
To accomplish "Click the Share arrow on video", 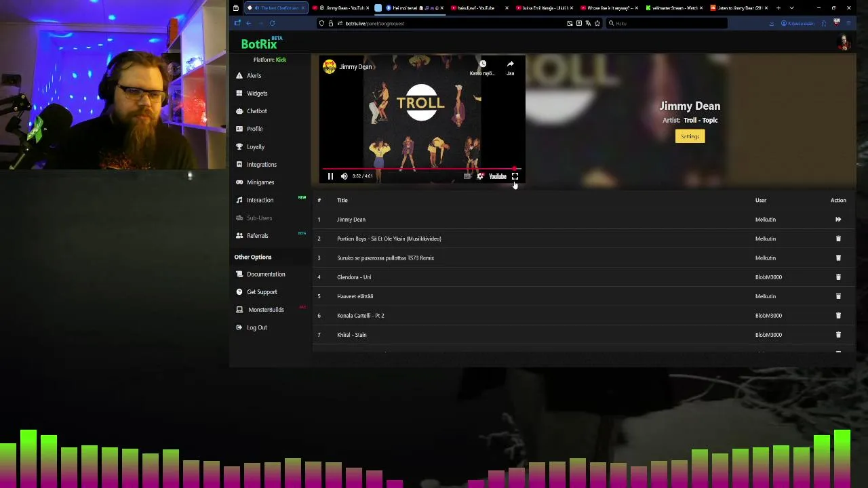I will click(510, 64).
